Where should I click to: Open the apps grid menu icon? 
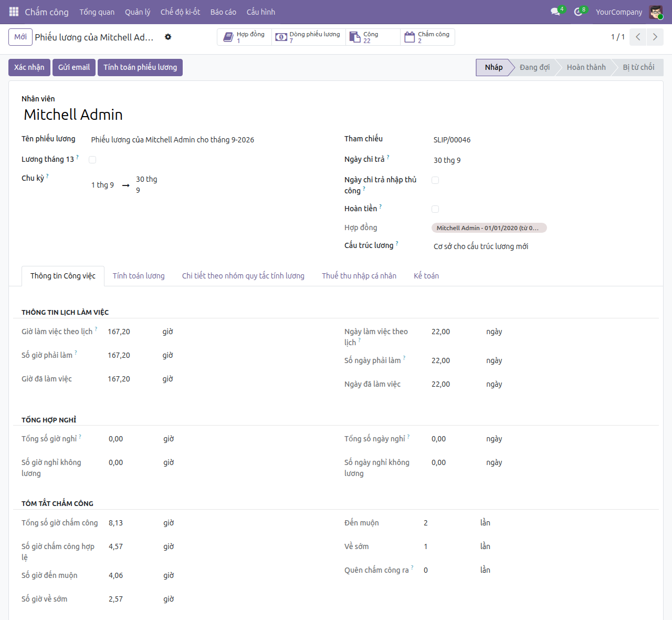14,12
